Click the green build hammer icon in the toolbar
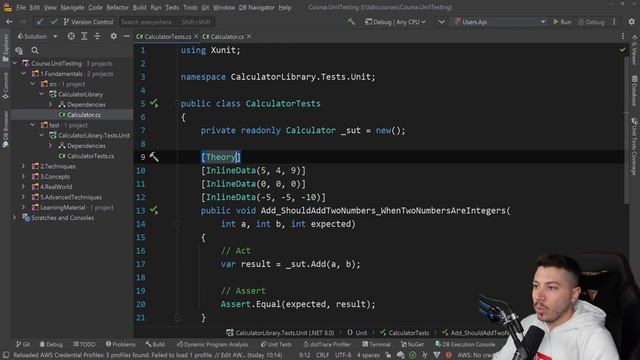The height and width of the screenshot is (360, 640). pos(351,22)
